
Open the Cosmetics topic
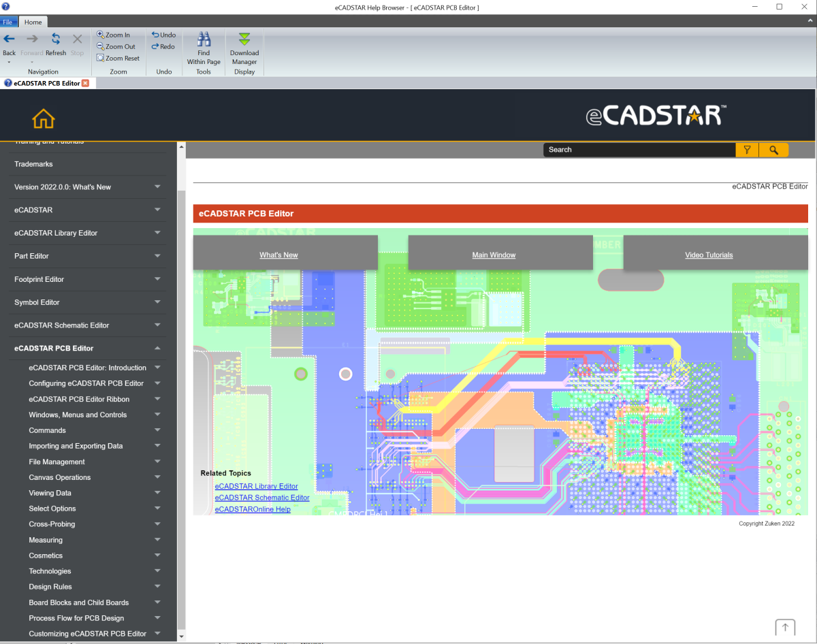point(46,556)
